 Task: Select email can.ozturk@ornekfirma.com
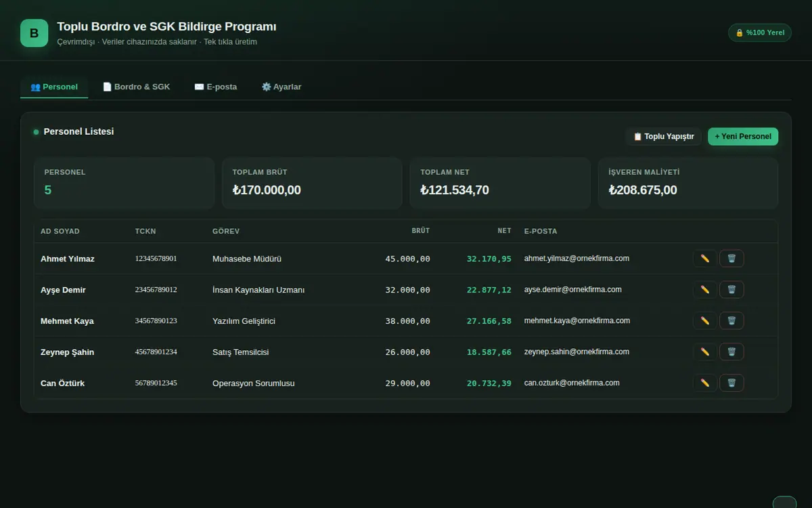(x=572, y=383)
